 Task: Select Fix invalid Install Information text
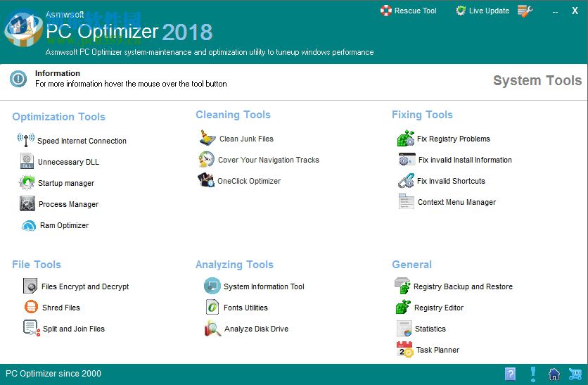[x=465, y=160]
